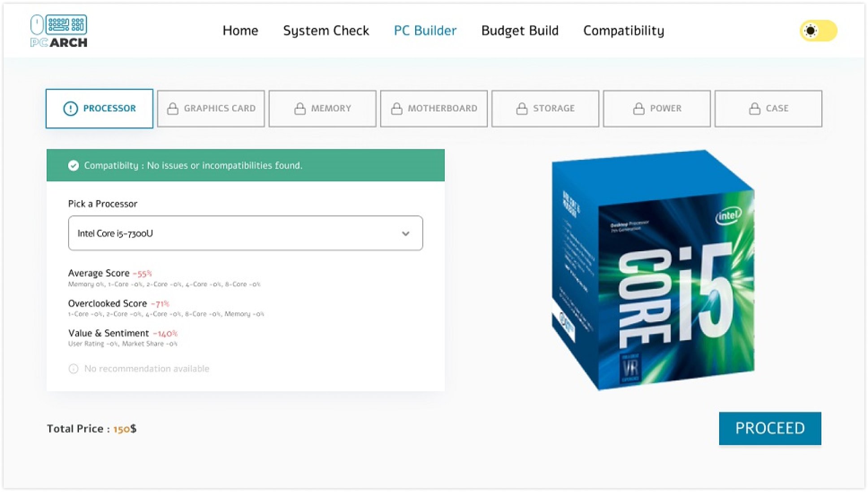Click the lock icon on Memory tab
This screenshot has width=868, height=492.
click(300, 109)
